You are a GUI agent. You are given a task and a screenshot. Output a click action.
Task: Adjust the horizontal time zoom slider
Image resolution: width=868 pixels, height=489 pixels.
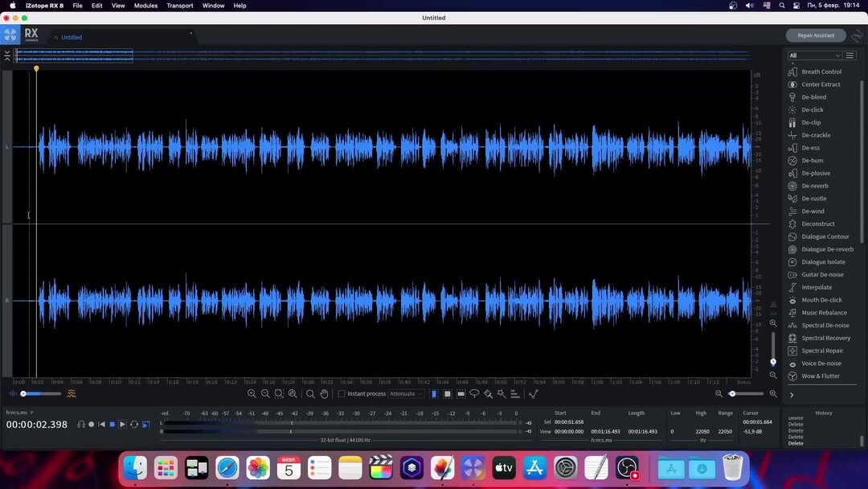point(746,394)
